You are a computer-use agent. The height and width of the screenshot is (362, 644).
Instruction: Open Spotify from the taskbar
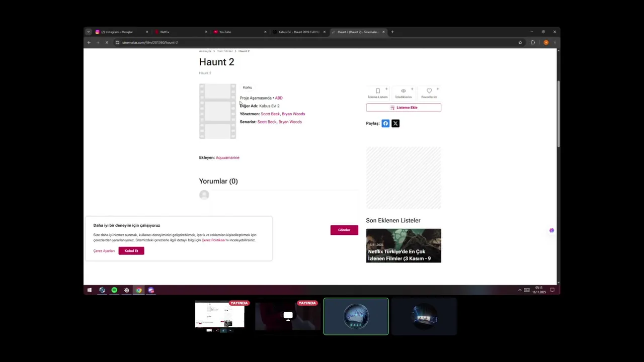pos(114,290)
